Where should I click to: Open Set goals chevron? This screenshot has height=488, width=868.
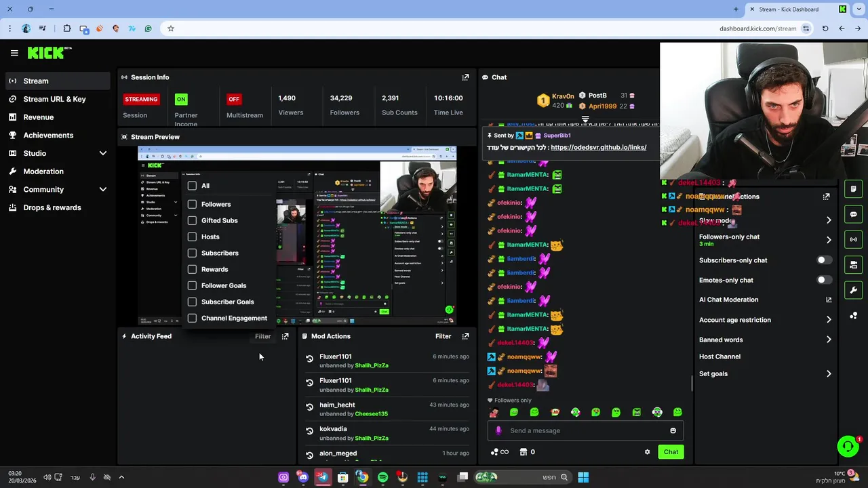click(829, 373)
